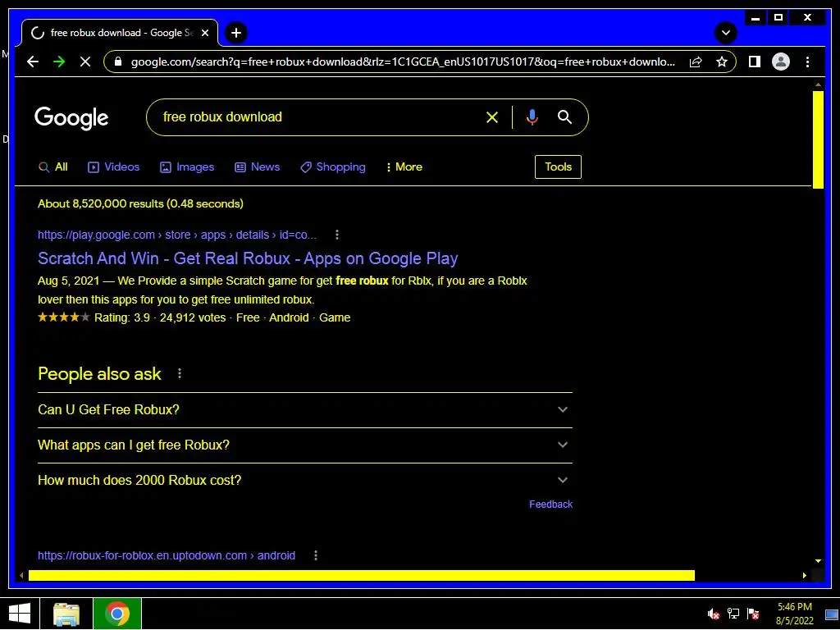Click the scroll down arrow
The image size is (840, 630).
tap(818, 561)
